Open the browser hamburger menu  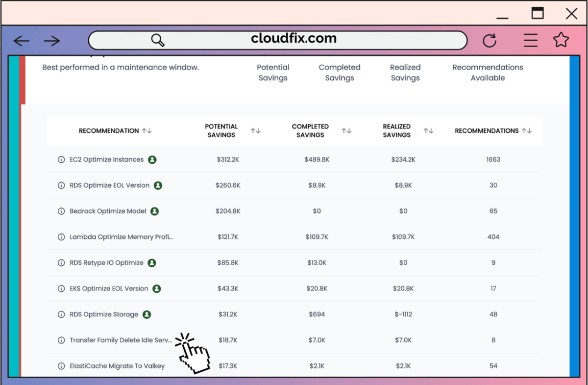[x=531, y=40]
